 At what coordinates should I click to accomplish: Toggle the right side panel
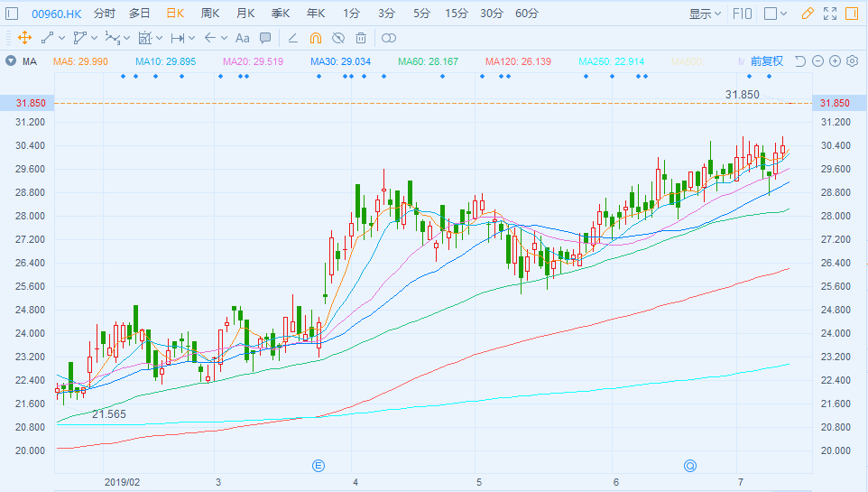852,14
